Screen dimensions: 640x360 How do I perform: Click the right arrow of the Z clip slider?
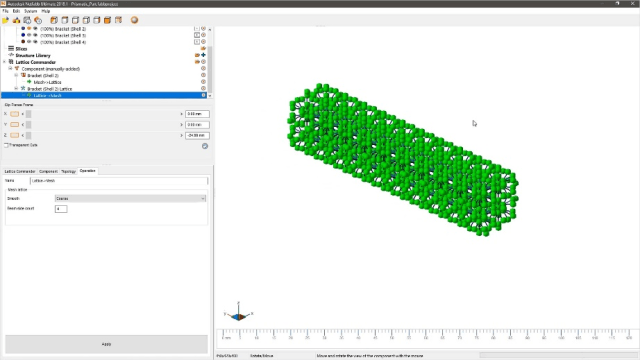(x=181, y=135)
